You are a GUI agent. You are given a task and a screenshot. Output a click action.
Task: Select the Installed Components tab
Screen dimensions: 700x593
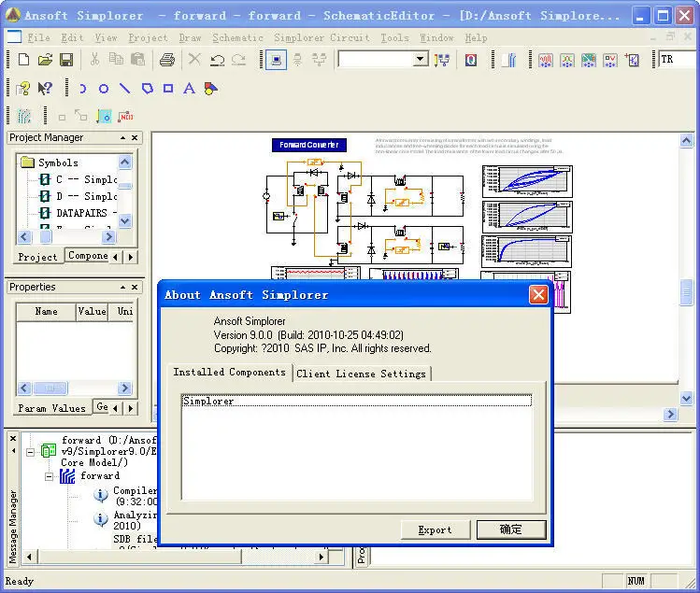click(x=230, y=372)
